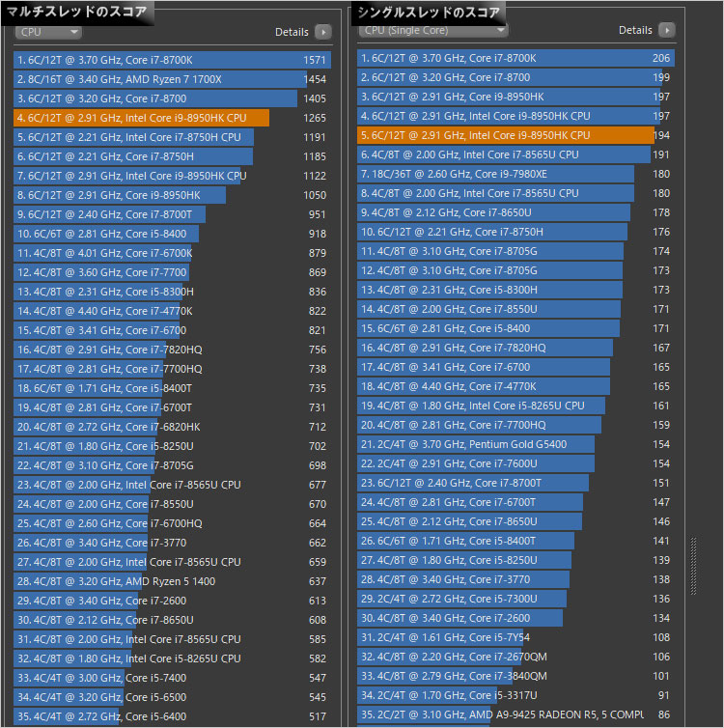Select single-thread row 15 Core i5-8400
Viewport: 724px width, 728px height.
tap(516, 328)
